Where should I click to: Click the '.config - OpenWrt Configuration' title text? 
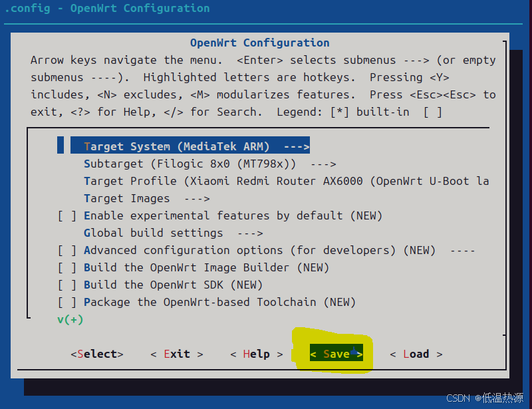(106, 9)
